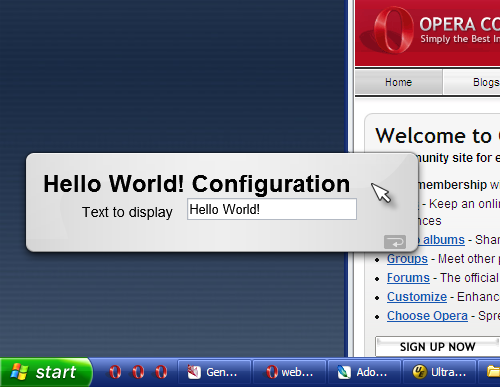Focus the "Text to display" input field
This screenshot has height=387, width=500.
click(272, 209)
